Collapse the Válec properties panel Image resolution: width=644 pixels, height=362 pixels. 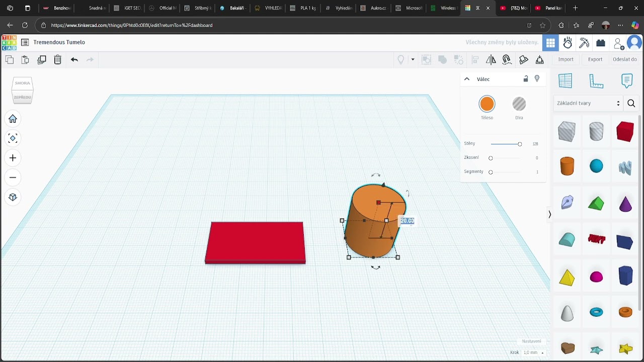467,79
